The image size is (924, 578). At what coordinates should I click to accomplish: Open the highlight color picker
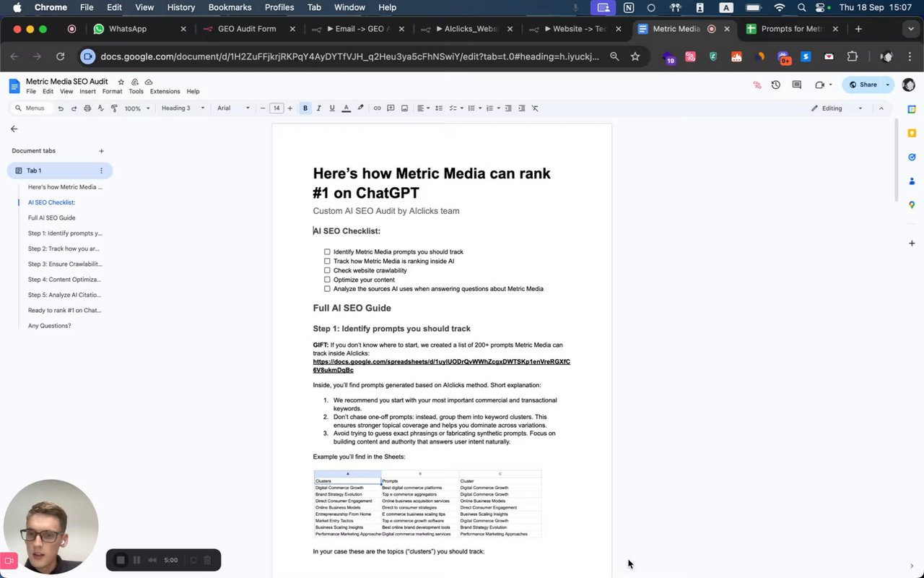(x=361, y=108)
